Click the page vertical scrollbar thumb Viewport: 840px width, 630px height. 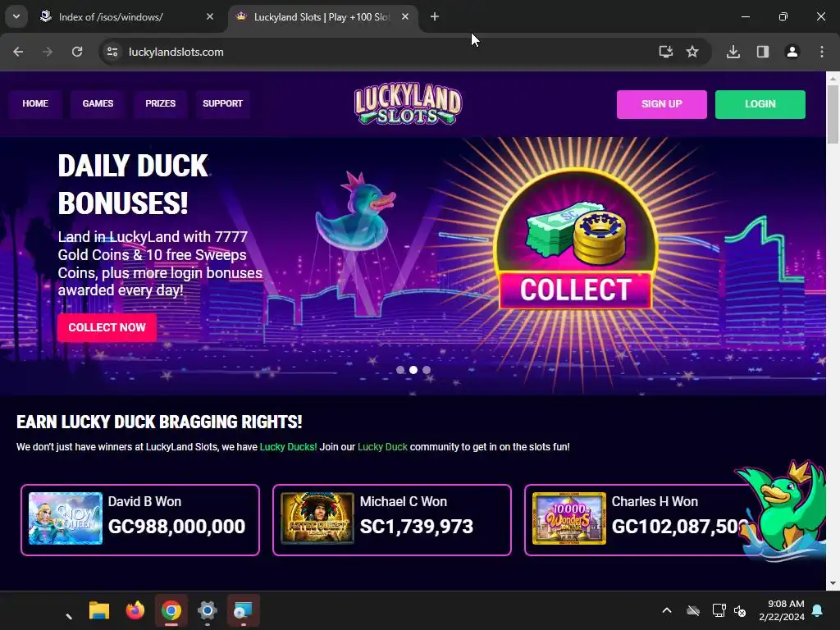tap(833, 114)
